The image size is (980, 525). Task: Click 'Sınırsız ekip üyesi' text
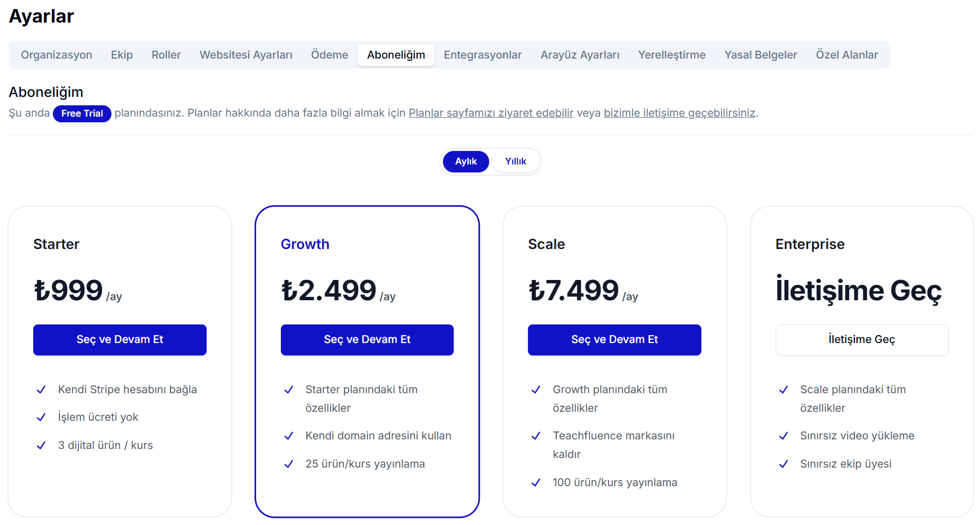846,464
